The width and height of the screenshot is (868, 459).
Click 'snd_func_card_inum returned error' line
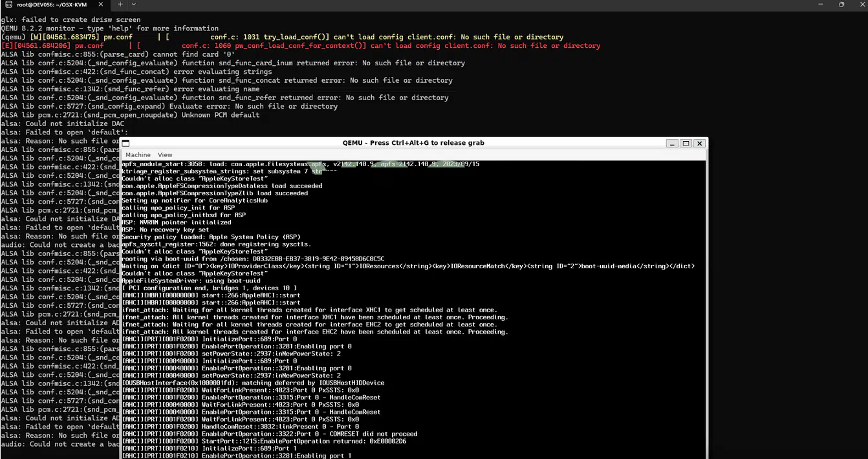coord(233,63)
